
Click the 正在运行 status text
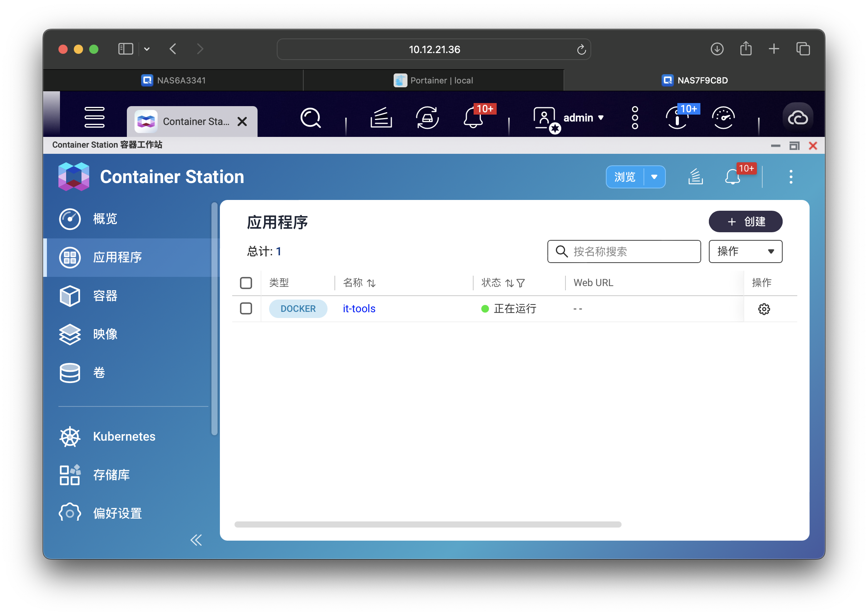tap(515, 308)
